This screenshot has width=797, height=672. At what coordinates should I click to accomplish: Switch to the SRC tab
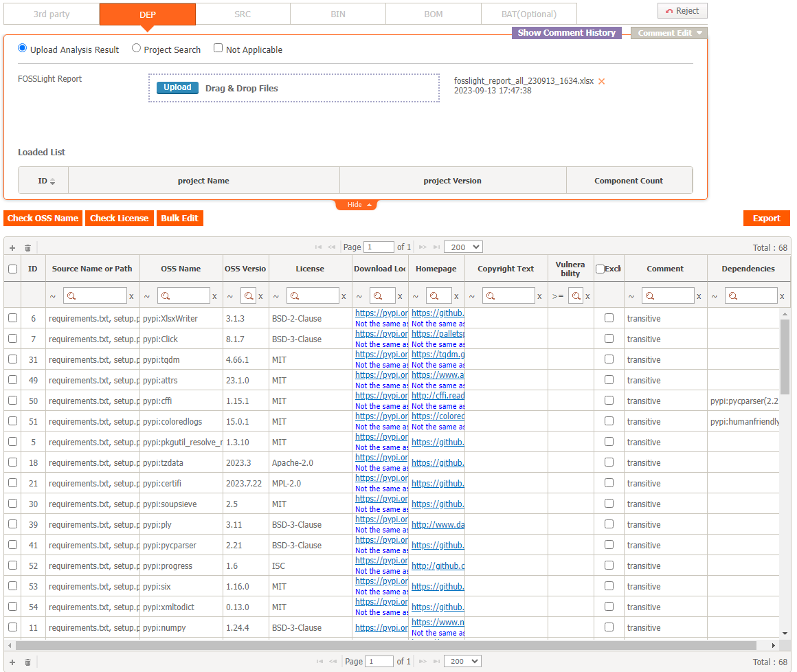(x=243, y=14)
